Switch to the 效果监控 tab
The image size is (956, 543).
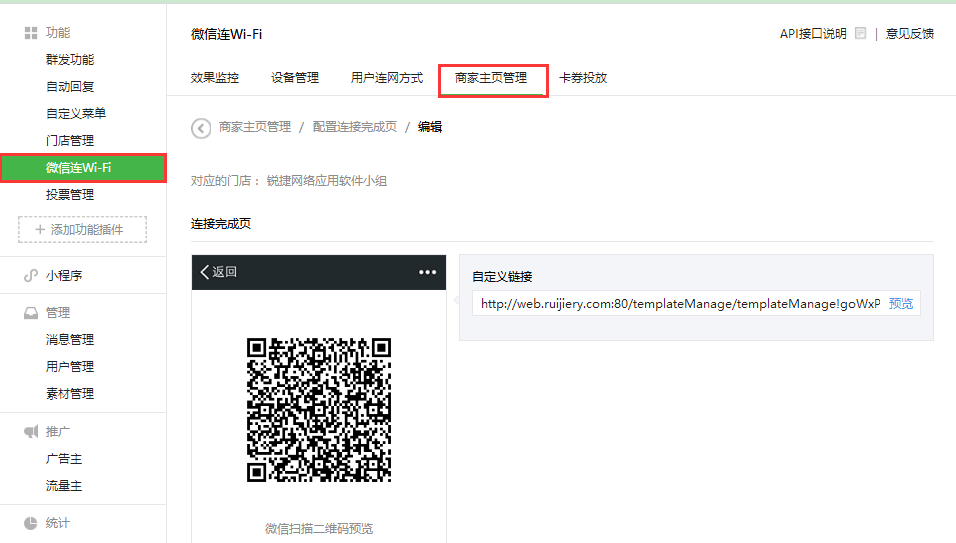[x=215, y=78]
